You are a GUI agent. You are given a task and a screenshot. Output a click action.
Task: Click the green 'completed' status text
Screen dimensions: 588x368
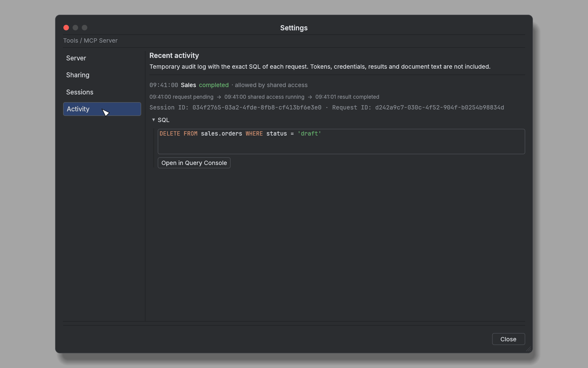(x=214, y=85)
